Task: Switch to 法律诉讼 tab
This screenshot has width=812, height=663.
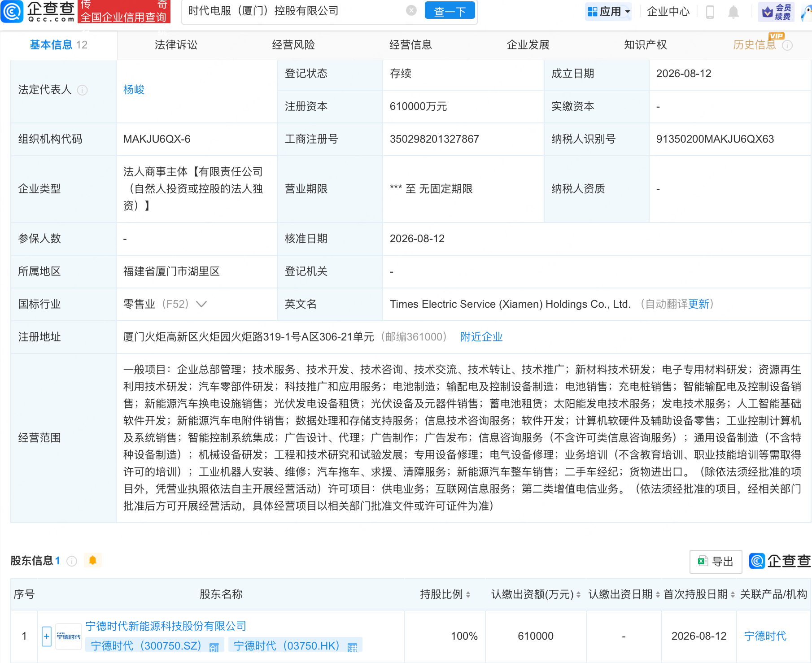Action: pyautogui.click(x=176, y=45)
